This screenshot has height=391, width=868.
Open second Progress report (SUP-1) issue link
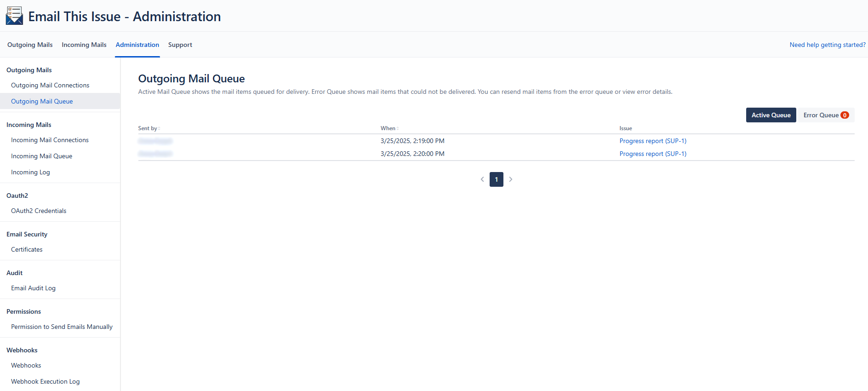(652, 154)
